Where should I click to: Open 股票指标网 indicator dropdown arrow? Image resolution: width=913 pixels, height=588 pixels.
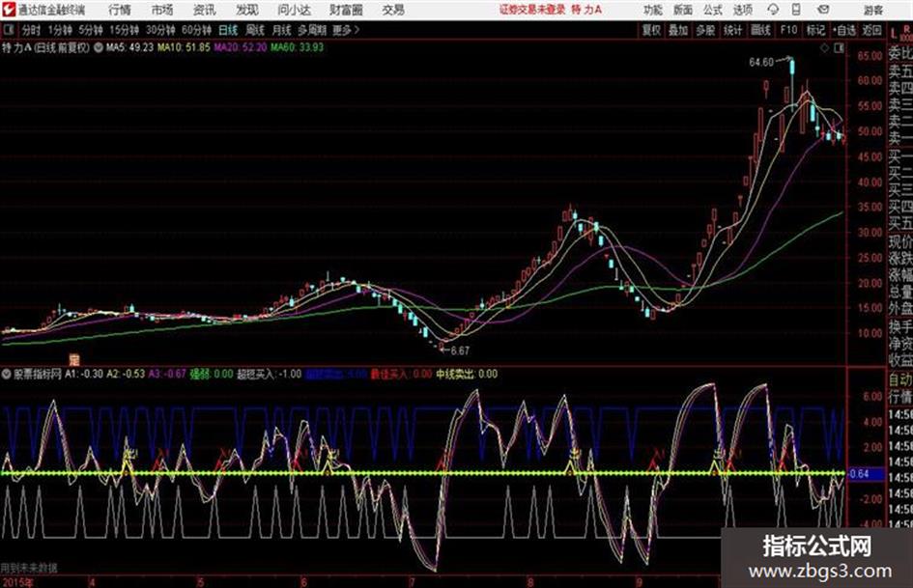click(6, 374)
